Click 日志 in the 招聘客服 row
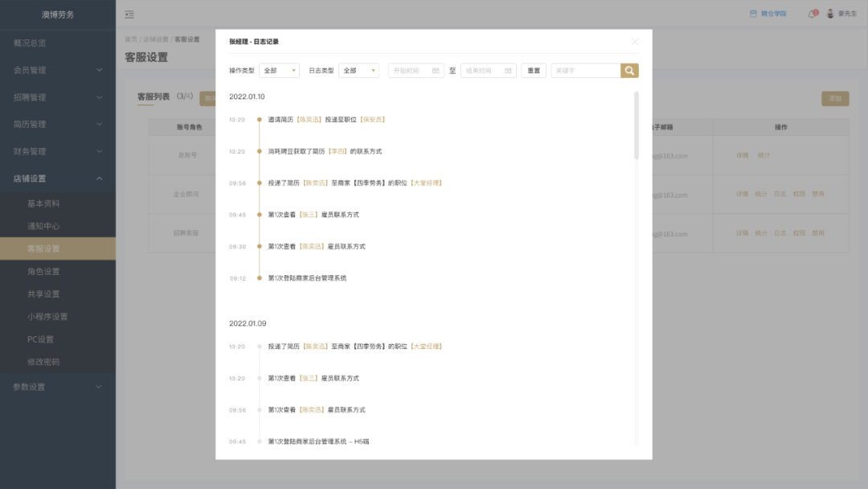This screenshot has height=489, width=868. pyautogui.click(x=780, y=233)
